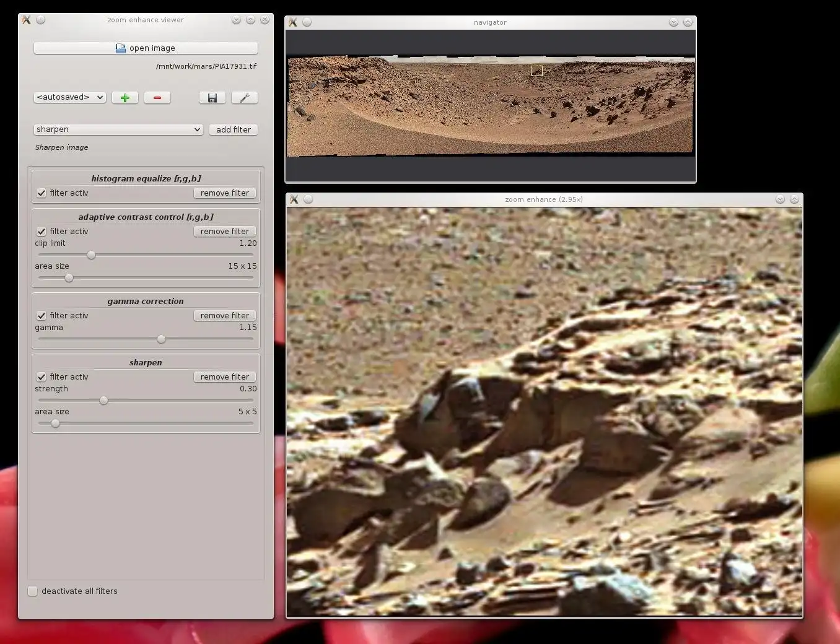Click the red minus remove-preset button
840x644 pixels.
pyautogui.click(x=157, y=98)
